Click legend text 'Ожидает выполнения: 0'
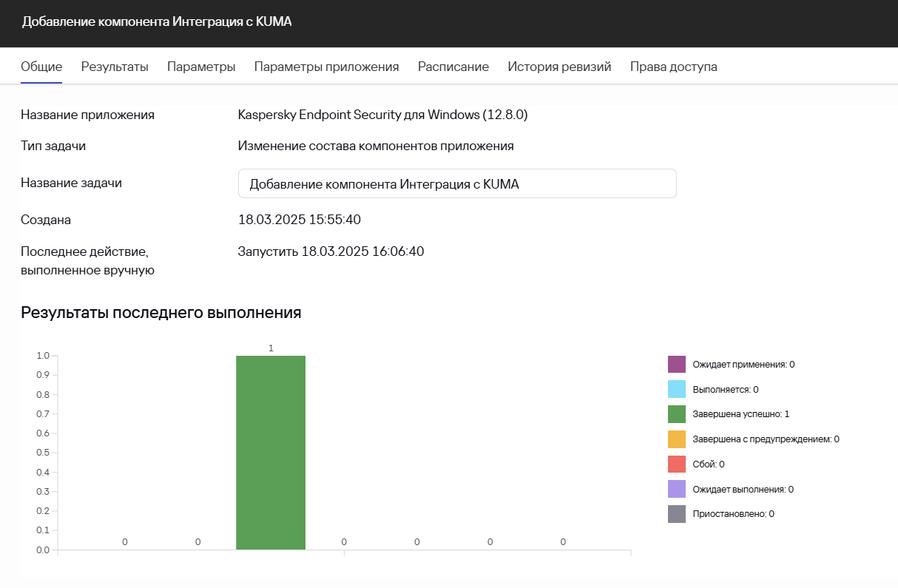The height and width of the screenshot is (588, 898). pos(743,489)
